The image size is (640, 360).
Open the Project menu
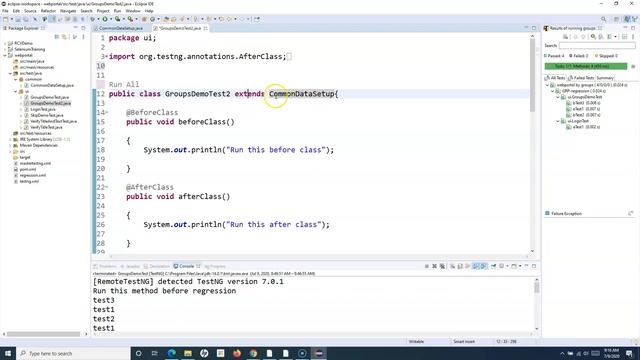(103, 11)
